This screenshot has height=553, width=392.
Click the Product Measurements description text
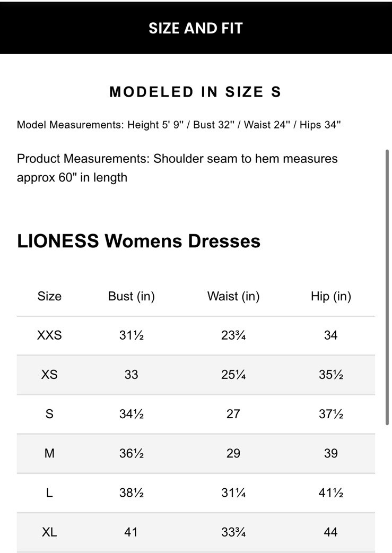[x=177, y=168]
